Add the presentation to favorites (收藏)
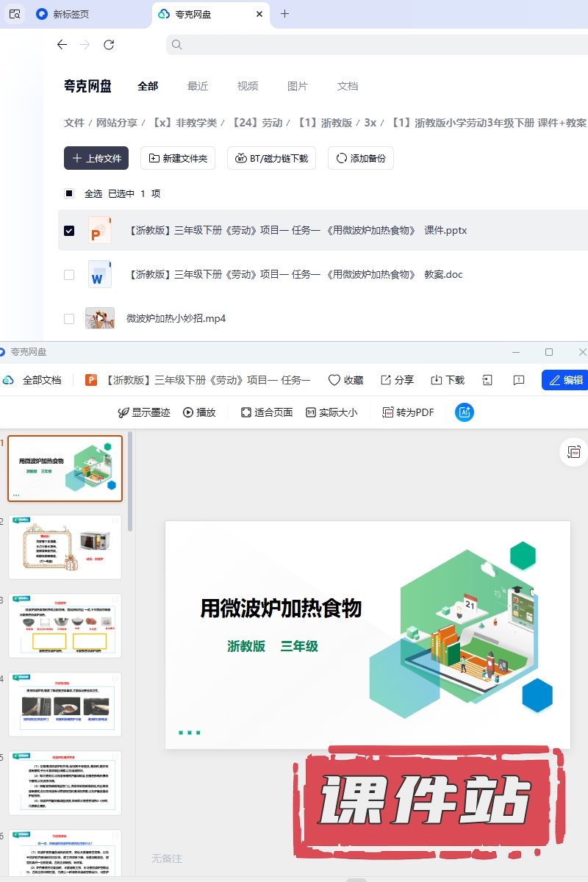The image size is (588, 882). (345, 380)
